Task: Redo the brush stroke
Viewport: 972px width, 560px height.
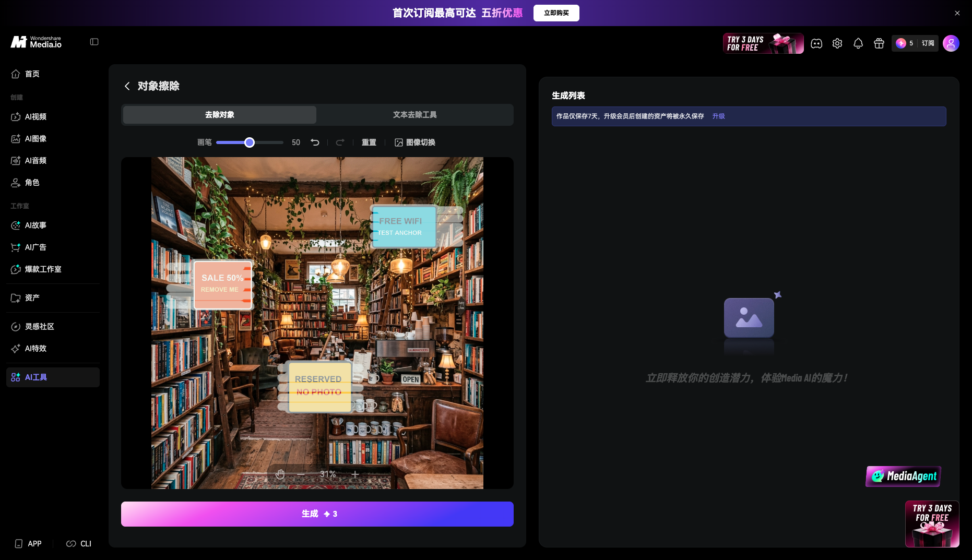Action: (x=340, y=142)
